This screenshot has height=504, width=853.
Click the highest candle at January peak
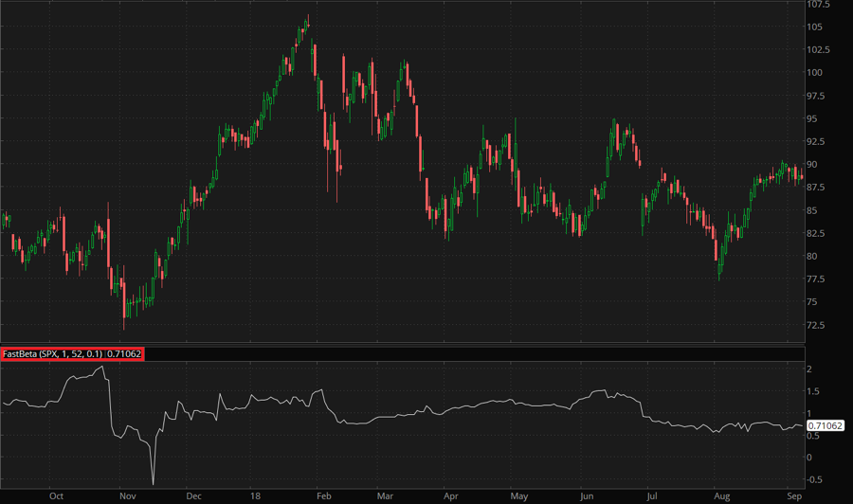[308, 19]
